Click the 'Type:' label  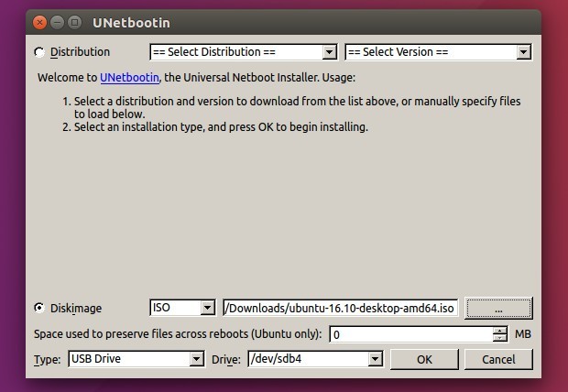[47, 360]
